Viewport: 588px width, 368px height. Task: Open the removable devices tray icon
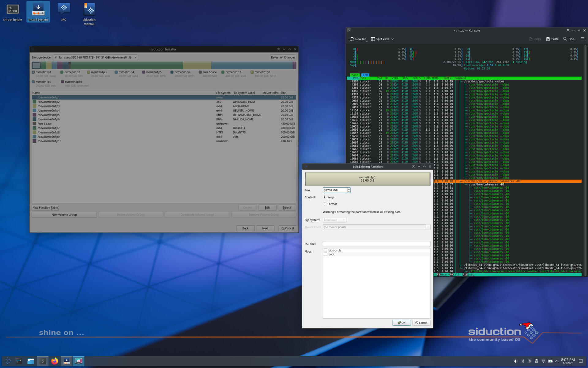(x=537, y=361)
